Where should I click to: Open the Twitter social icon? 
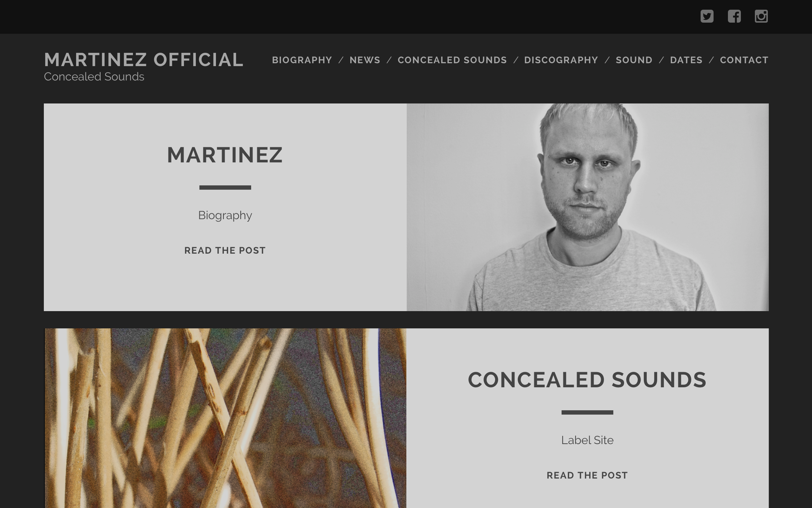point(707,16)
